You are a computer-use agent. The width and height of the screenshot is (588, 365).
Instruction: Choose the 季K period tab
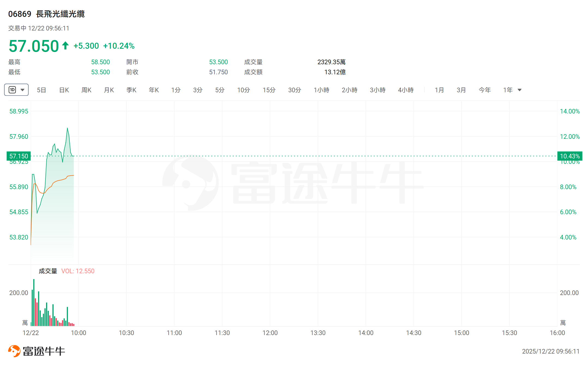pyautogui.click(x=131, y=90)
